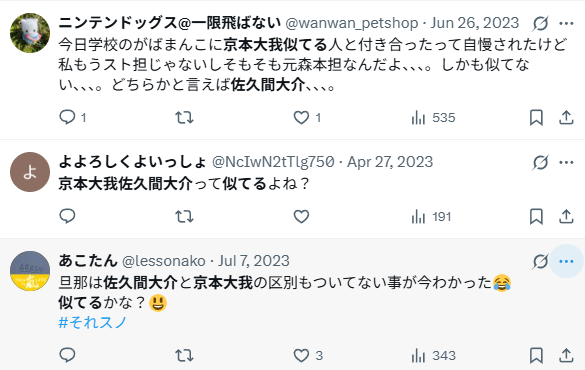
Task: View 343 views analytics on last tweet
Action: pyautogui.click(x=434, y=355)
